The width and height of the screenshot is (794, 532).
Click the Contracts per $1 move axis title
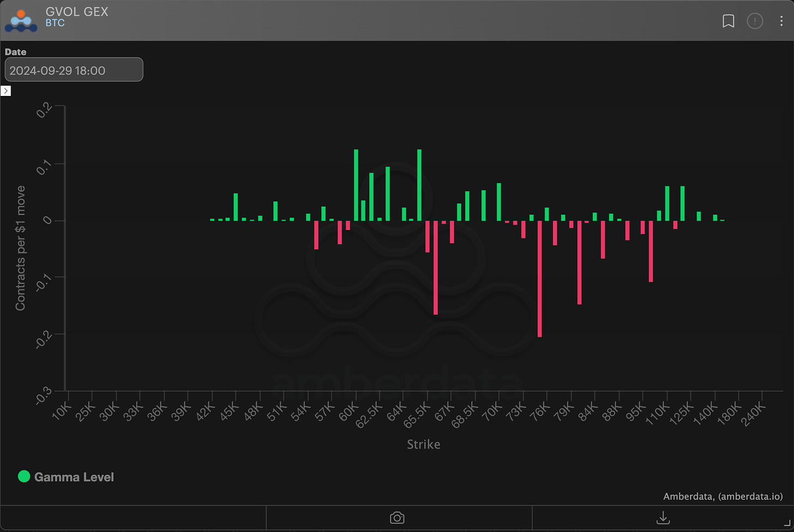coord(20,248)
